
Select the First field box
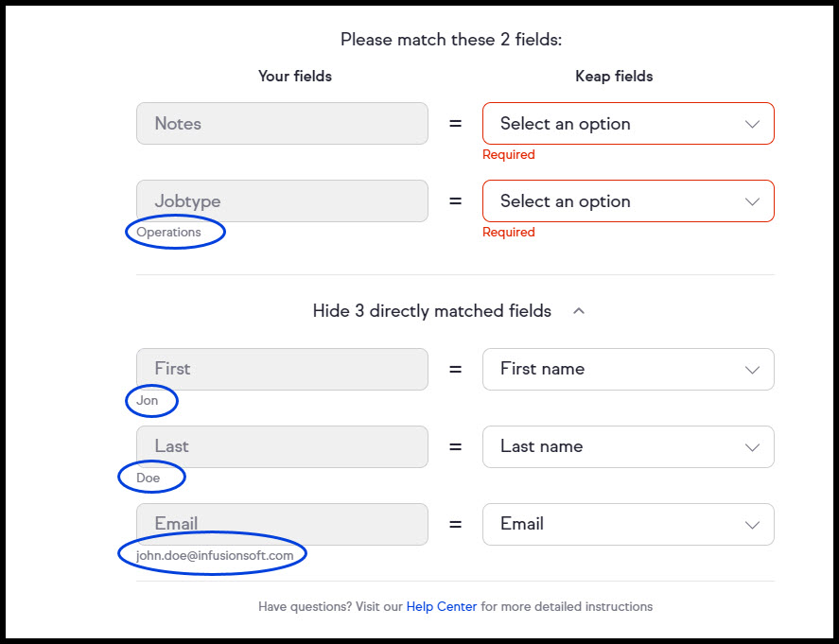point(282,369)
